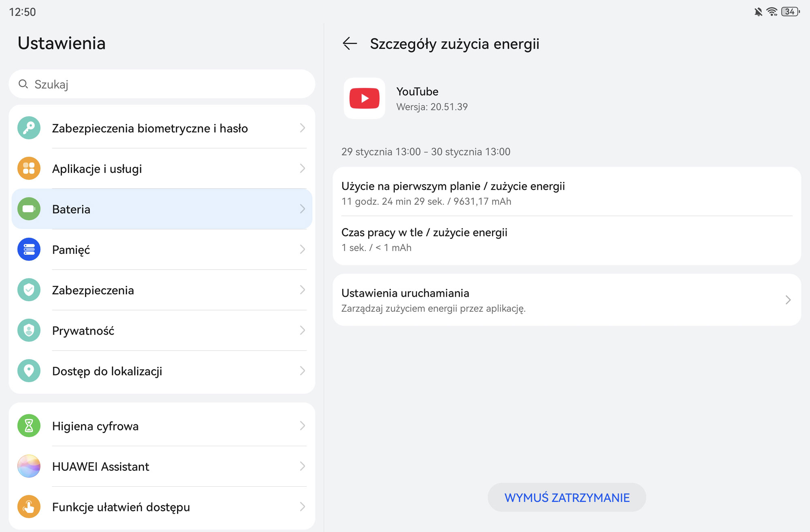The width and height of the screenshot is (810, 532).
Task: Tap the orange Aplikacje i usługi icon
Action: tap(29, 168)
